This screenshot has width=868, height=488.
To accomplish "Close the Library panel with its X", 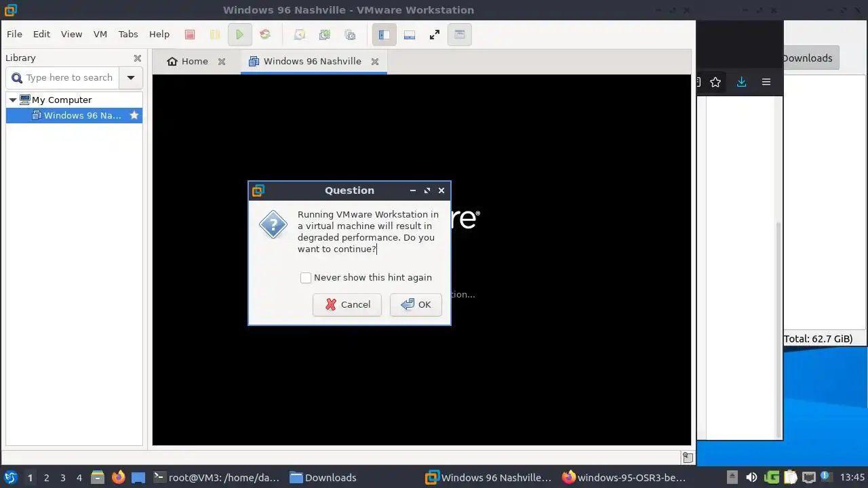I will tap(138, 58).
